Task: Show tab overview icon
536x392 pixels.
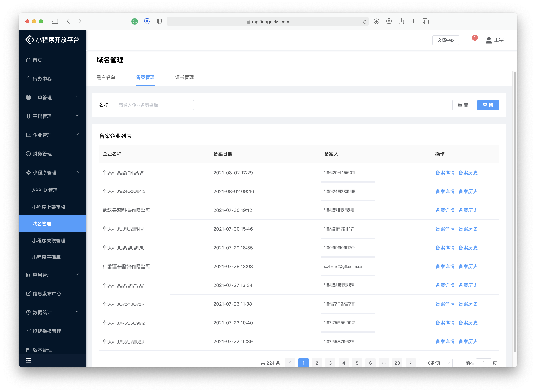Action: pyautogui.click(x=426, y=21)
